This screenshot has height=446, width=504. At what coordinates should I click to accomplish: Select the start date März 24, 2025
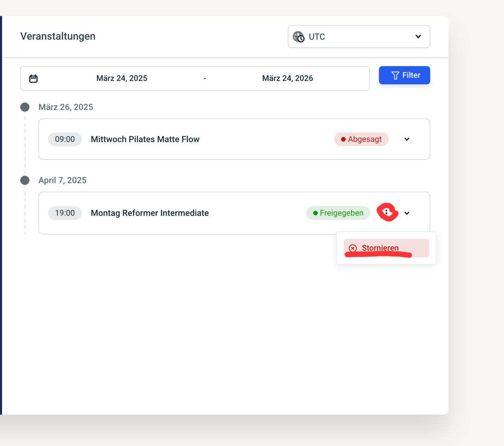pos(122,78)
